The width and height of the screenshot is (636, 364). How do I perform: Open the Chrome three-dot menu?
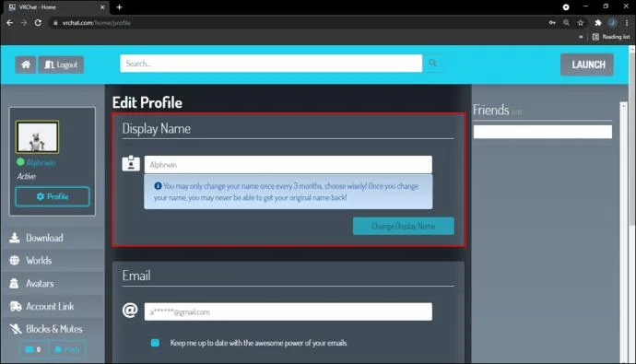627,23
